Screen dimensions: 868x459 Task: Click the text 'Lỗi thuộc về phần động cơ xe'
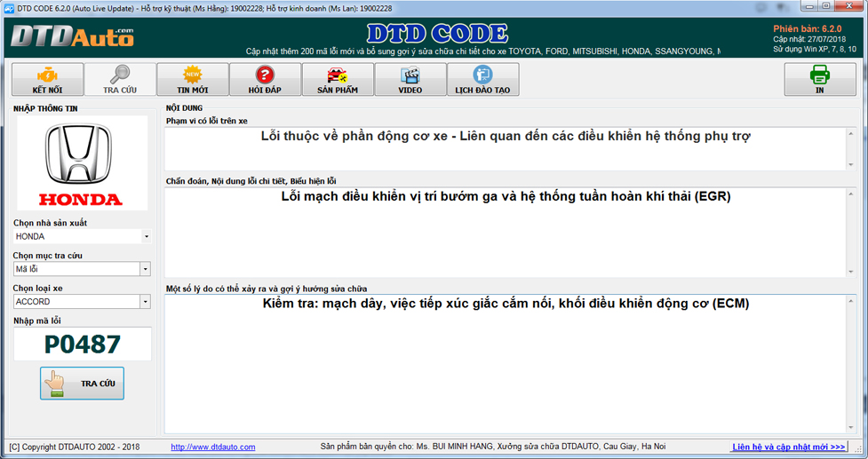pyautogui.click(x=354, y=136)
